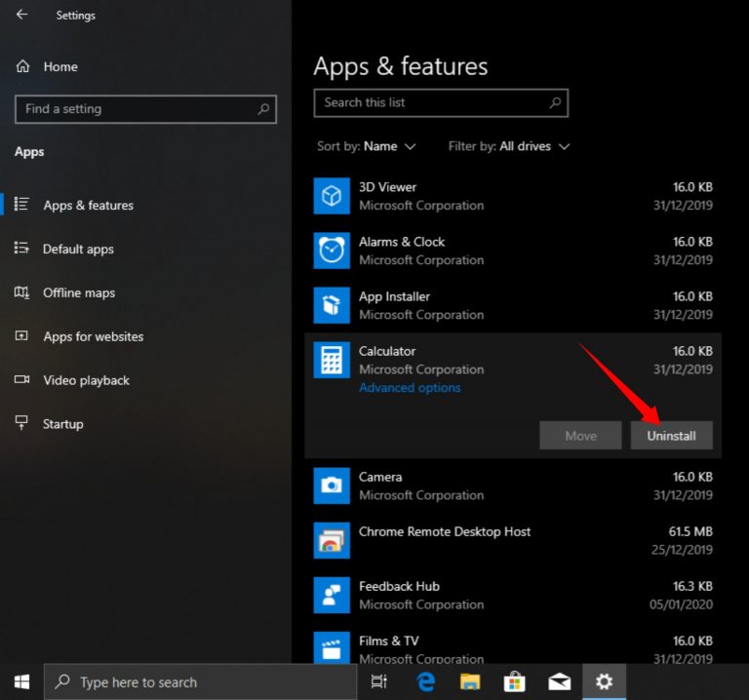
Task: Click the App Installer app icon
Action: click(332, 305)
